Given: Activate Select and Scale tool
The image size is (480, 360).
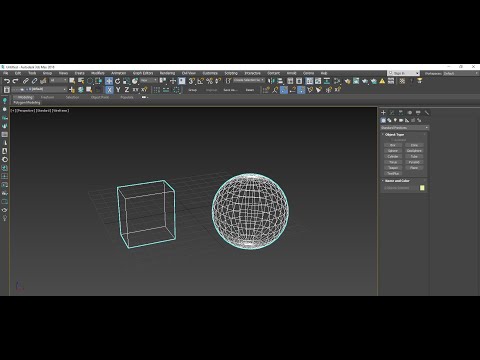Looking at the screenshot, I should point(126,81).
